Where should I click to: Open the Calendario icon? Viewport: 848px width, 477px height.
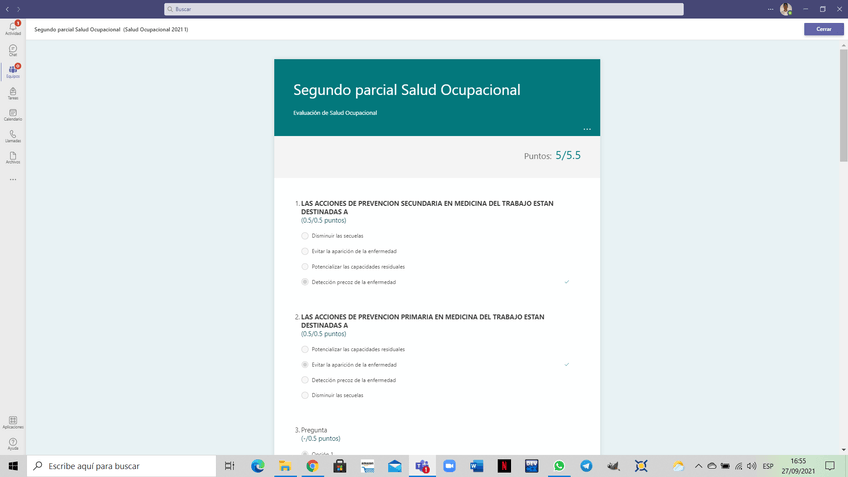[13, 115]
